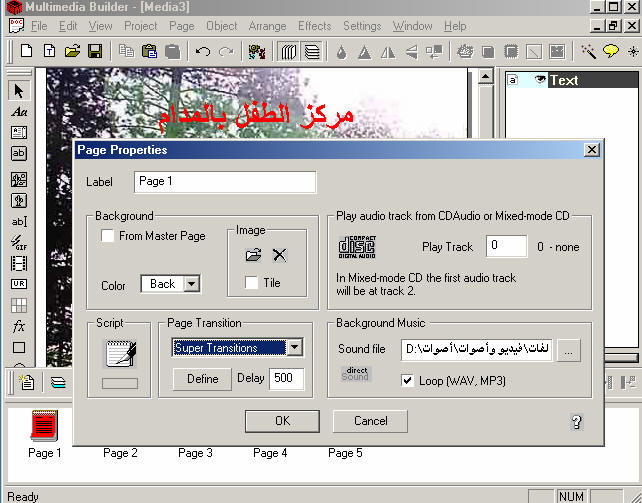
Task: Select the rectangle shape tool
Action: (x=19, y=347)
